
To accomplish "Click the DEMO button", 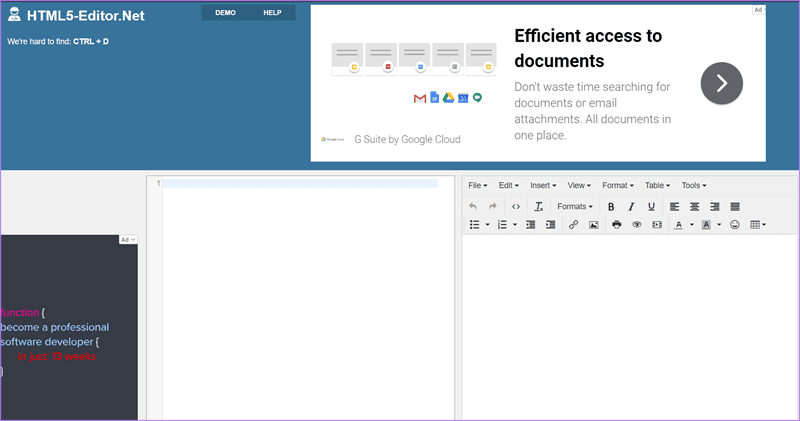I will pyautogui.click(x=226, y=13).
